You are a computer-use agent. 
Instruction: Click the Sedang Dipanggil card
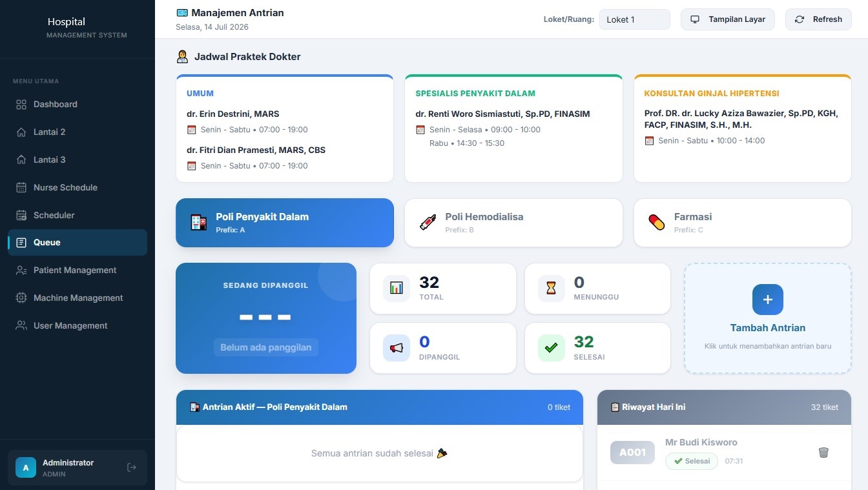pos(266,318)
